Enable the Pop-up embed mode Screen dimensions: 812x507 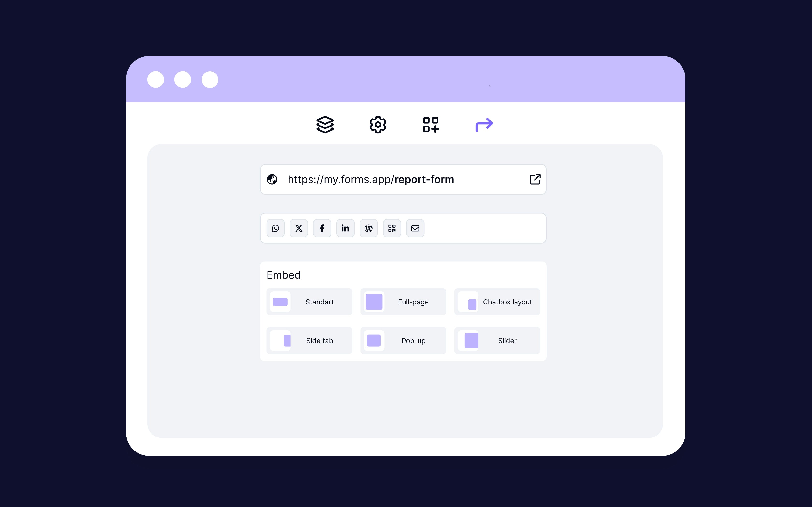[403, 340]
